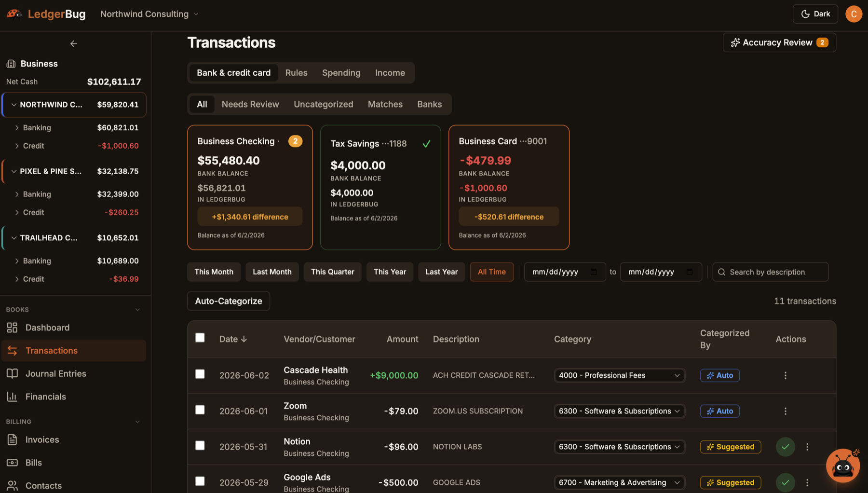Click the Business building icon
The width and height of the screenshot is (868, 493).
click(11, 64)
